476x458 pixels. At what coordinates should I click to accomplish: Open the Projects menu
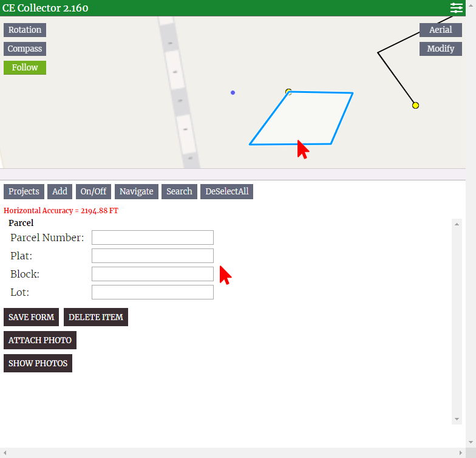(24, 191)
